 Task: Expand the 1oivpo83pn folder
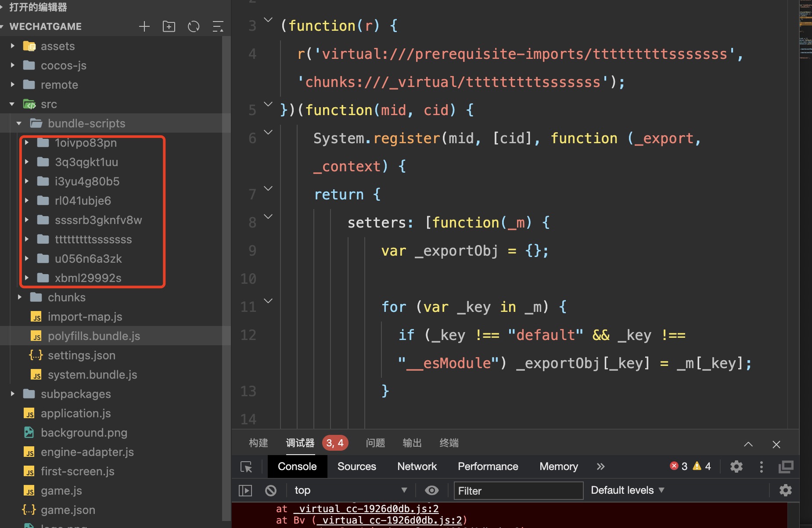[x=27, y=142]
